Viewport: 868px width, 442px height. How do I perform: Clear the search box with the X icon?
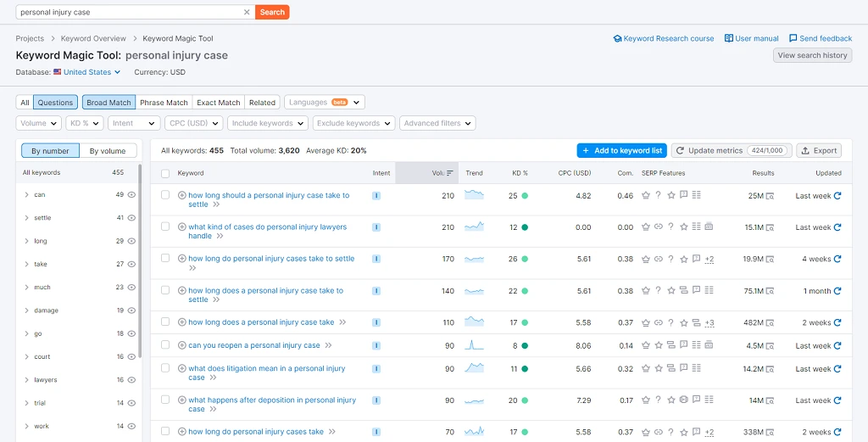(247, 13)
